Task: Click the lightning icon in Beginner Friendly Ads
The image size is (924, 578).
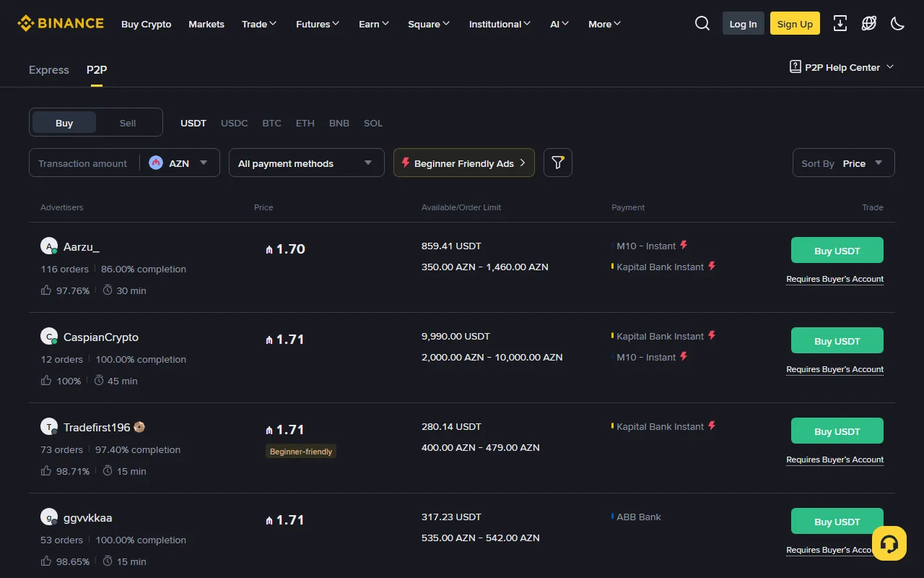Action: 406,163
